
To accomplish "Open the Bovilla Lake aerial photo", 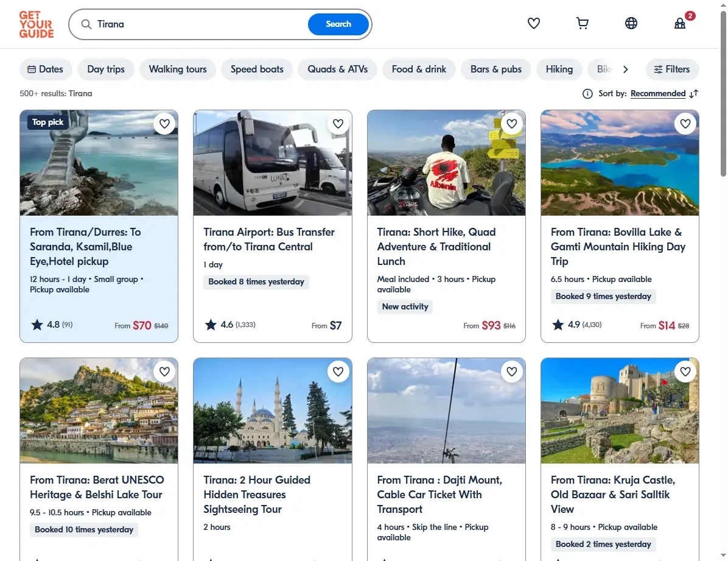I will [620, 163].
